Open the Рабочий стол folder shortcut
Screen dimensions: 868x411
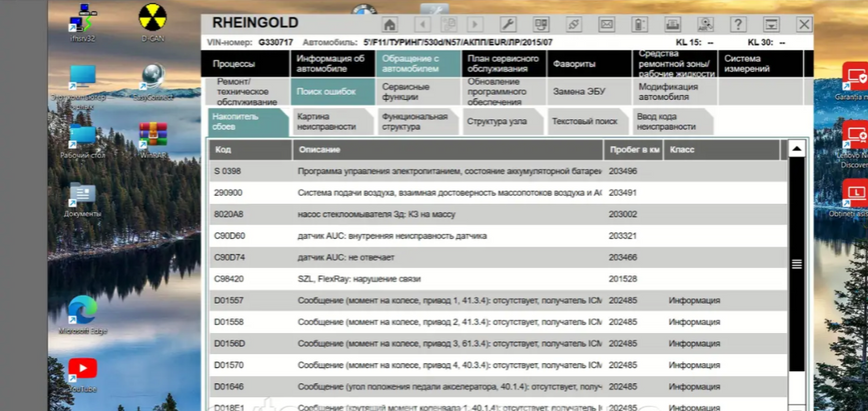point(83,141)
